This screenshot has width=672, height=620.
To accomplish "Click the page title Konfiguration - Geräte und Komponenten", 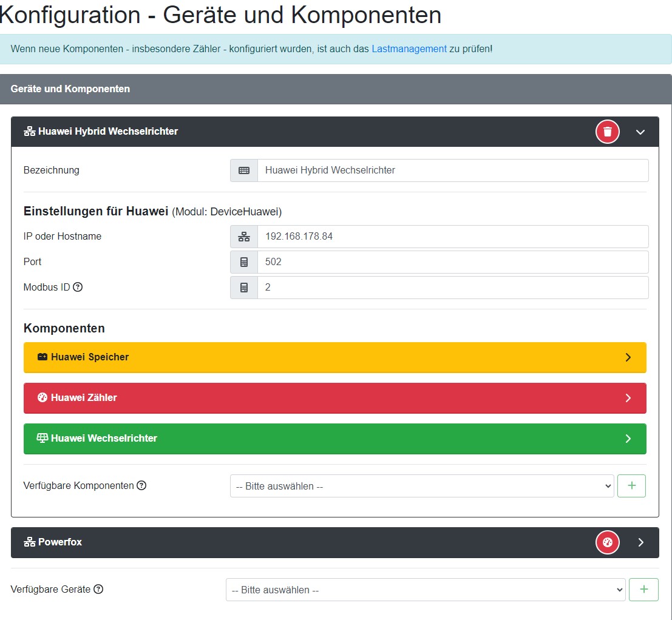I will (220, 15).
